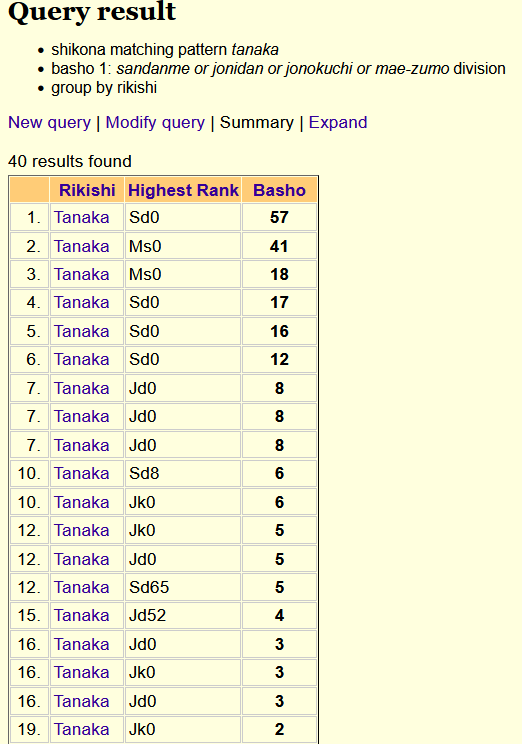Open the New query link
522x744 pixels.
pyautogui.click(x=49, y=122)
